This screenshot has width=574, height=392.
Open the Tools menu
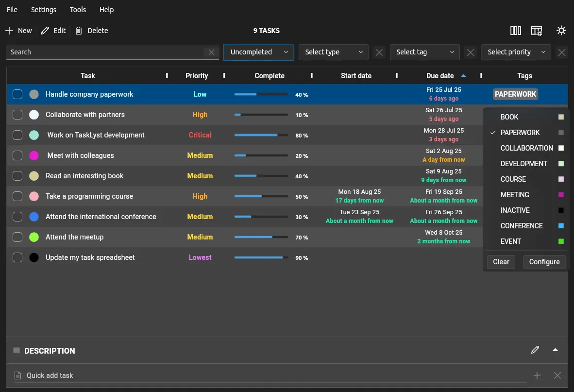(x=78, y=10)
